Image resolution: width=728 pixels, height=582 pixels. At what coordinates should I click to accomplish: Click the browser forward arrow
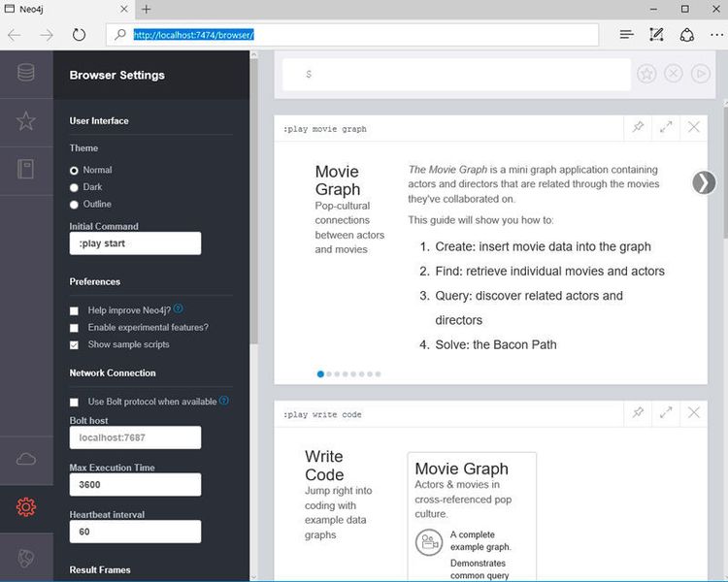[x=46, y=35]
